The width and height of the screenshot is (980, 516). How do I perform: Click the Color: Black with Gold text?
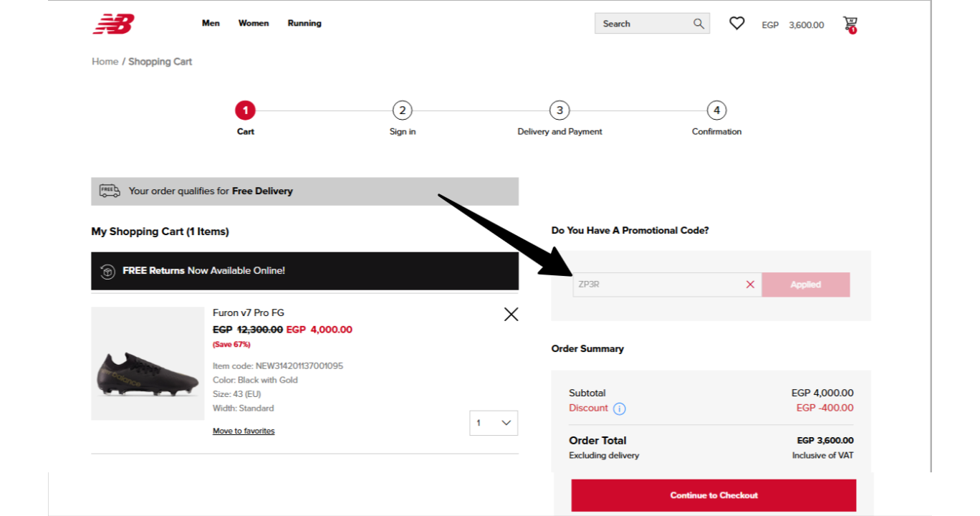pos(255,380)
